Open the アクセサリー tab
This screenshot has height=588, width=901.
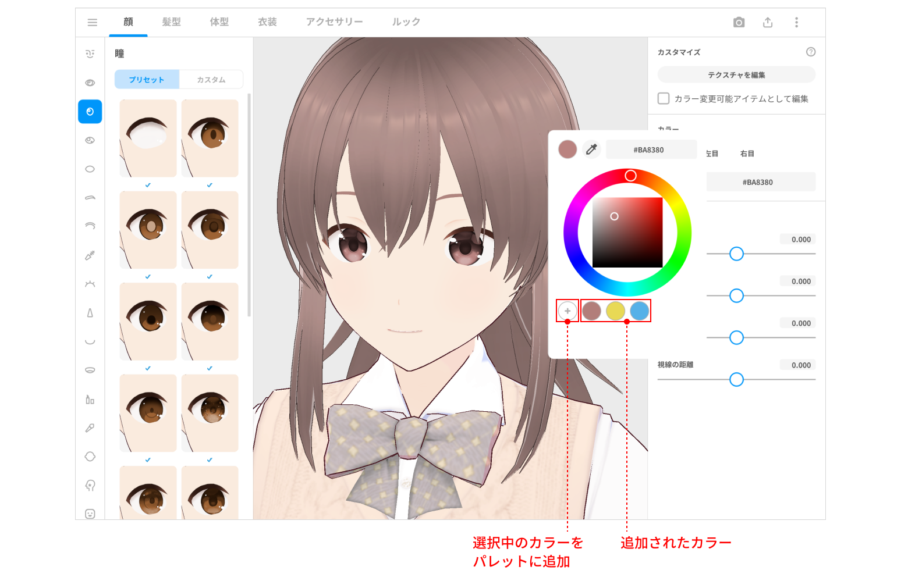(x=334, y=22)
